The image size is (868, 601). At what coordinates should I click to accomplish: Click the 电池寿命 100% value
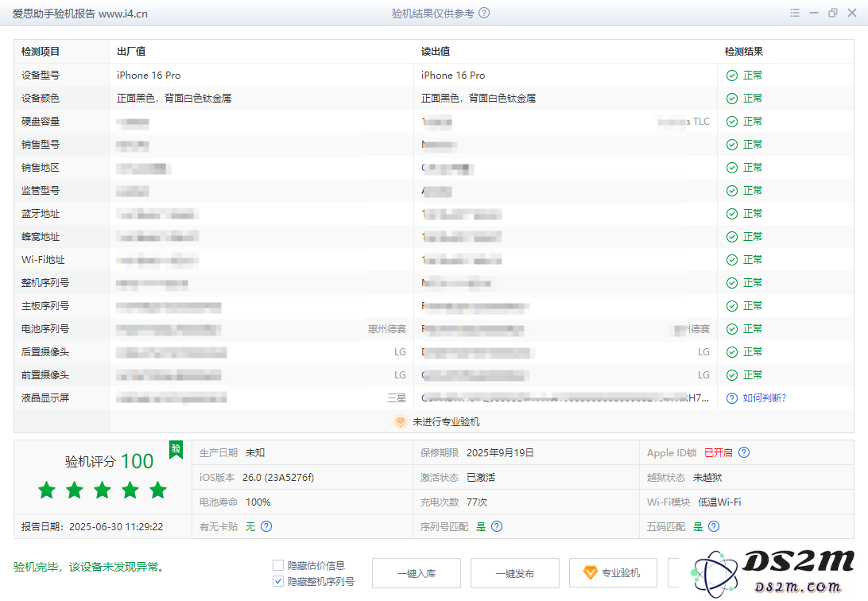coord(258,502)
